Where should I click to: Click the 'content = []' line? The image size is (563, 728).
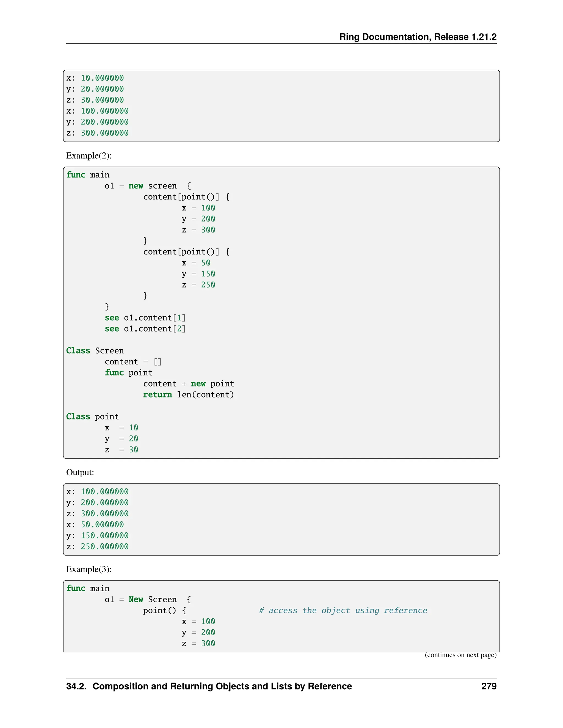pyautogui.click(x=133, y=362)
